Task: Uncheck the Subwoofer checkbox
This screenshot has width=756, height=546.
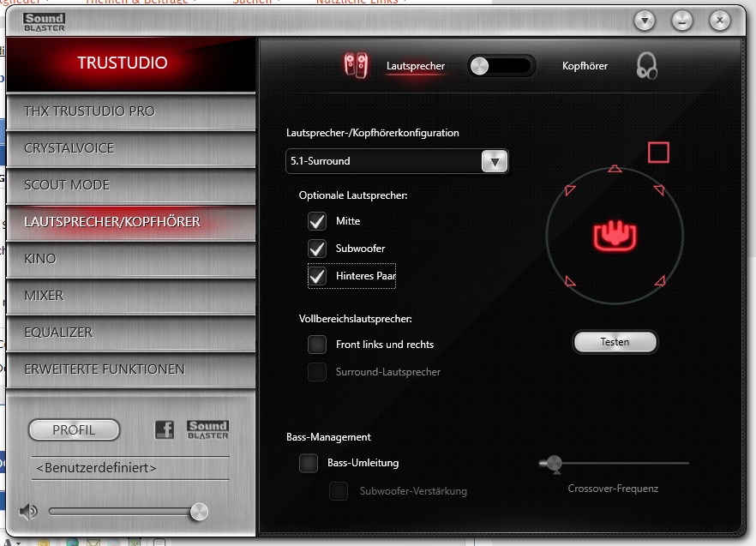Action: pos(317,249)
